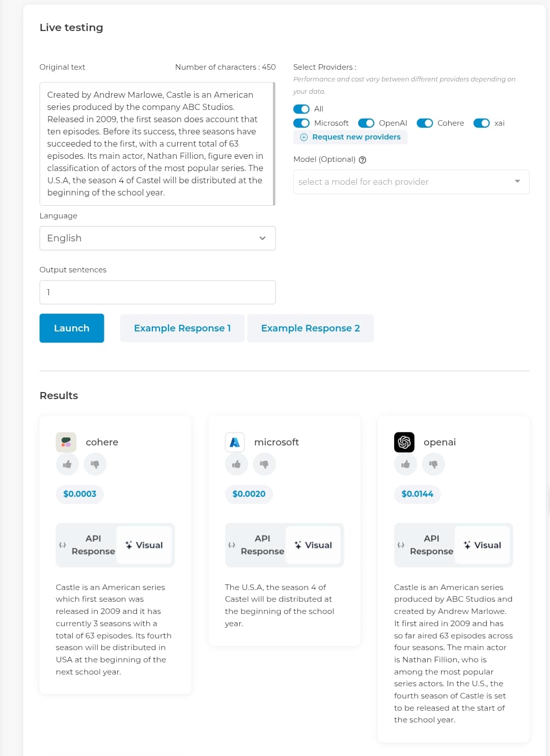Turn off the Cohere provider switch
550x756 pixels.
click(425, 123)
